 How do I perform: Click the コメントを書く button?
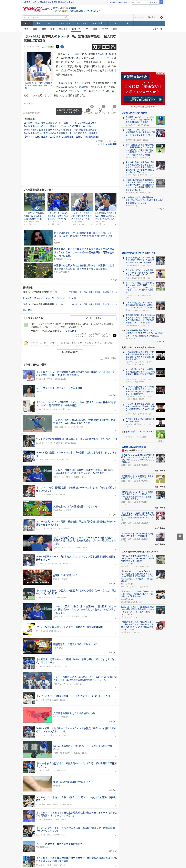[93, 318]
